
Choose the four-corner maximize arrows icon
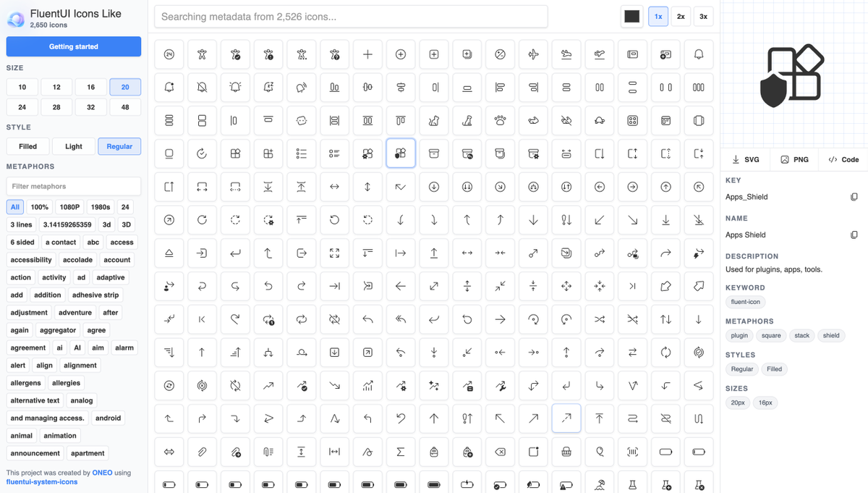pos(334,253)
